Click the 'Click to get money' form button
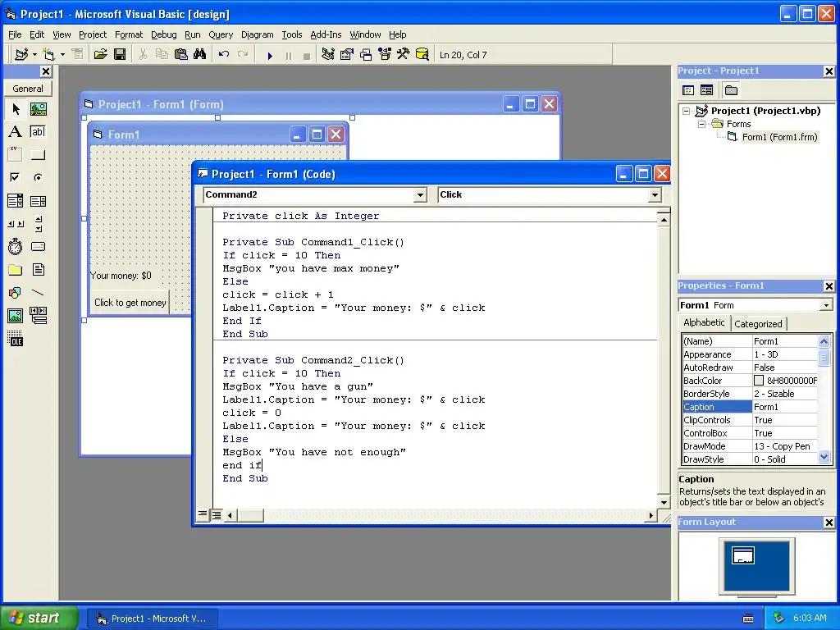840x630 pixels. click(x=130, y=303)
